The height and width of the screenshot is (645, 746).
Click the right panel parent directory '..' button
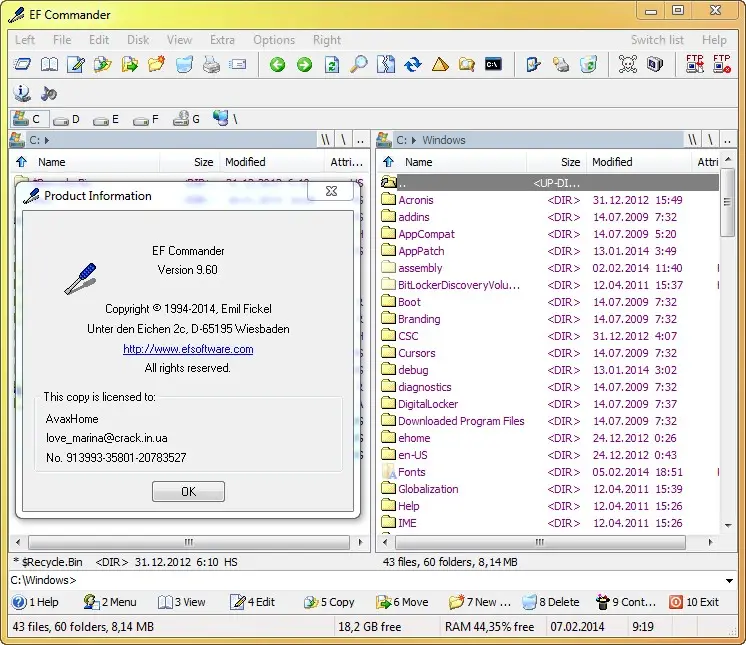click(727, 140)
